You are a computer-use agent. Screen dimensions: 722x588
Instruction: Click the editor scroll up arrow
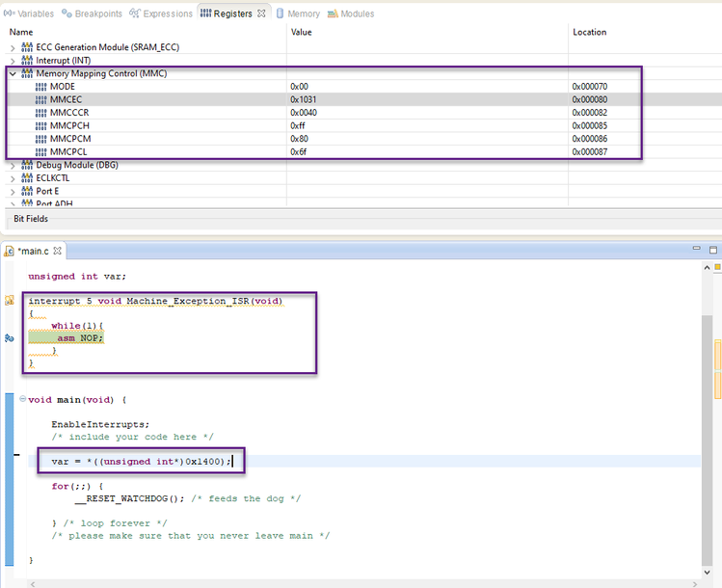click(x=708, y=268)
